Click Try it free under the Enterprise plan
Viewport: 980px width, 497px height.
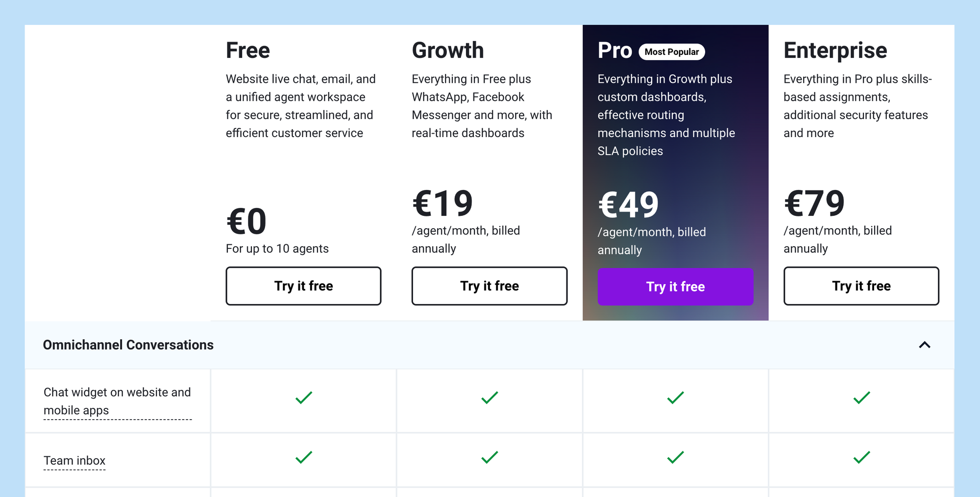(861, 286)
